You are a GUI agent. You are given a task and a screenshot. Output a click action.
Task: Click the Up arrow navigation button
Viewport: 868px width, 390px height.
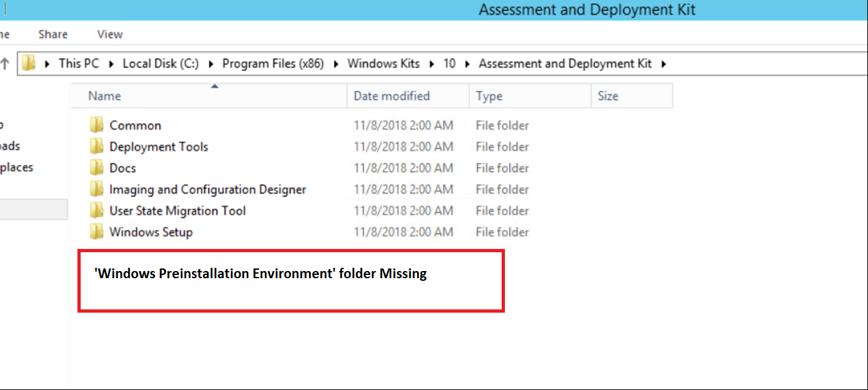point(5,63)
